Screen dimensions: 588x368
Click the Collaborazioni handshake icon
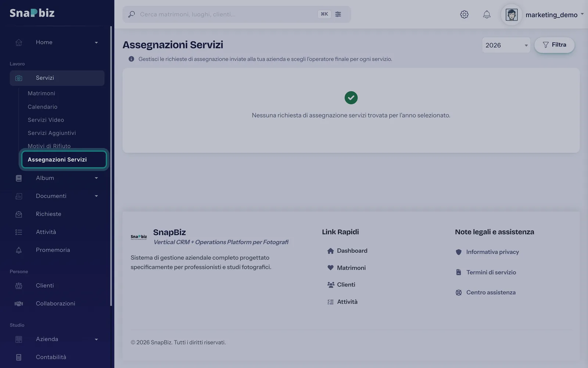tap(19, 304)
